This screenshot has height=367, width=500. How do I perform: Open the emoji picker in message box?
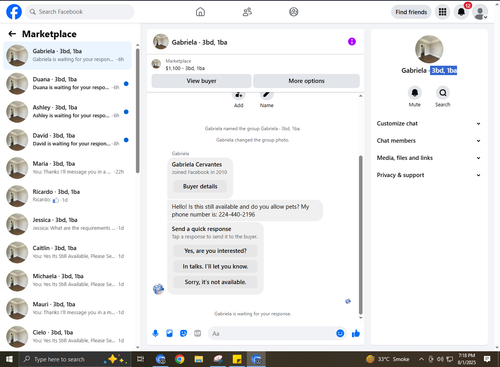(340, 333)
